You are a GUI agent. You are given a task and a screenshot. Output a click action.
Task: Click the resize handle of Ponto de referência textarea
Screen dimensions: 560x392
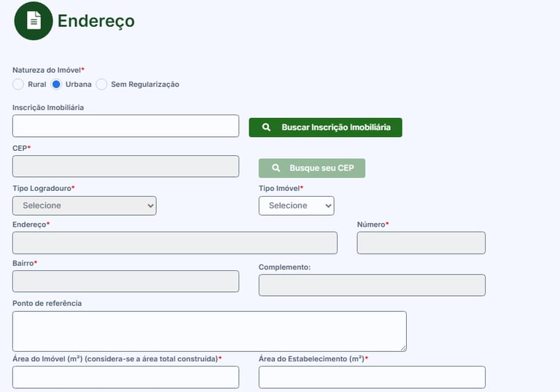click(x=403, y=348)
